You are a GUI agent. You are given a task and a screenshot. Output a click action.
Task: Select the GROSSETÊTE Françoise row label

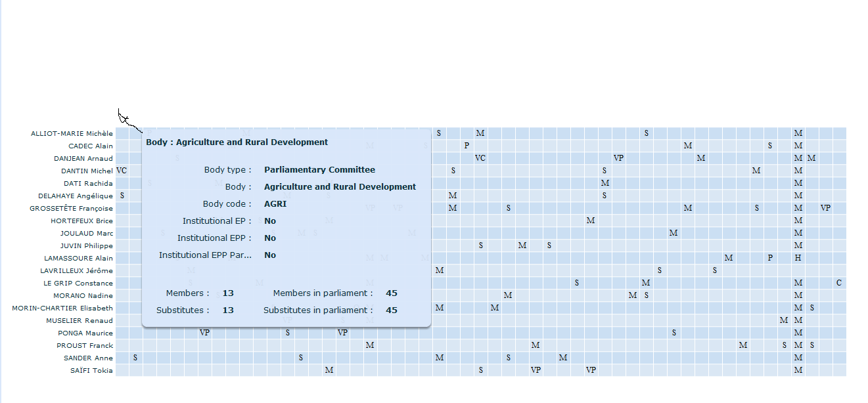pyautogui.click(x=71, y=208)
